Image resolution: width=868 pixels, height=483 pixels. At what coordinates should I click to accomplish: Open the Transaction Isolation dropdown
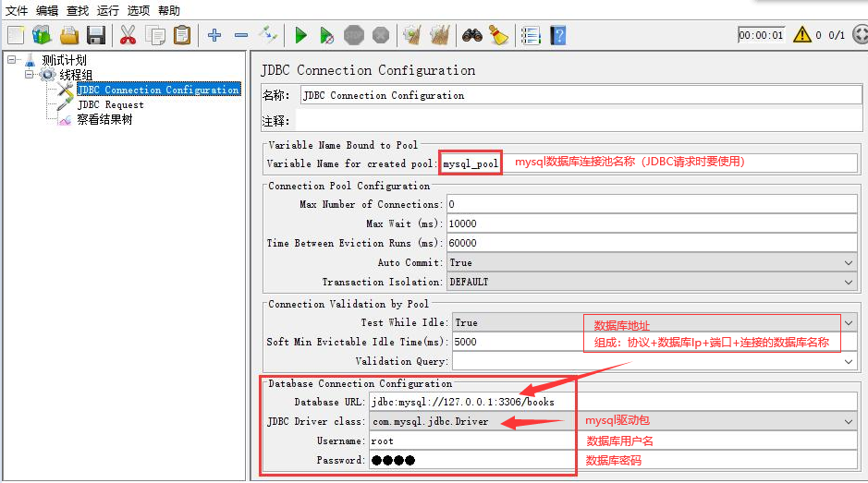tap(849, 282)
